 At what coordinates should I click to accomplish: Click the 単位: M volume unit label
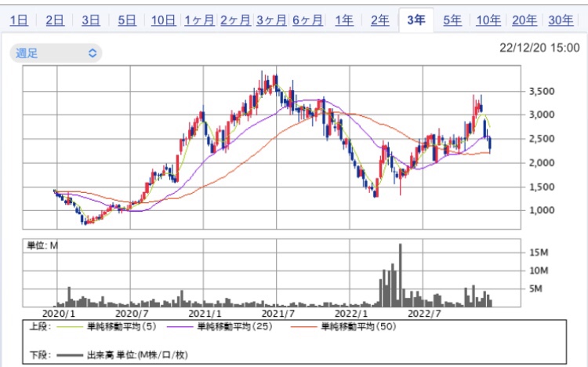42,245
